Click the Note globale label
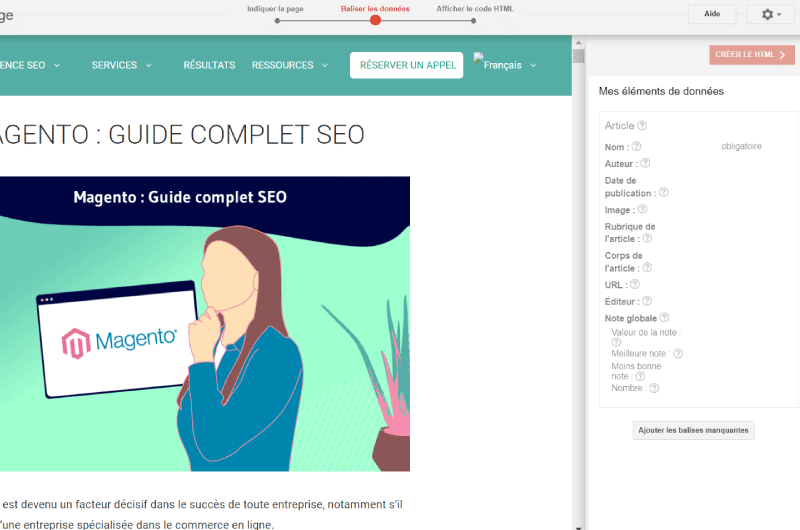This screenshot has height=530, width=800. 631,318
